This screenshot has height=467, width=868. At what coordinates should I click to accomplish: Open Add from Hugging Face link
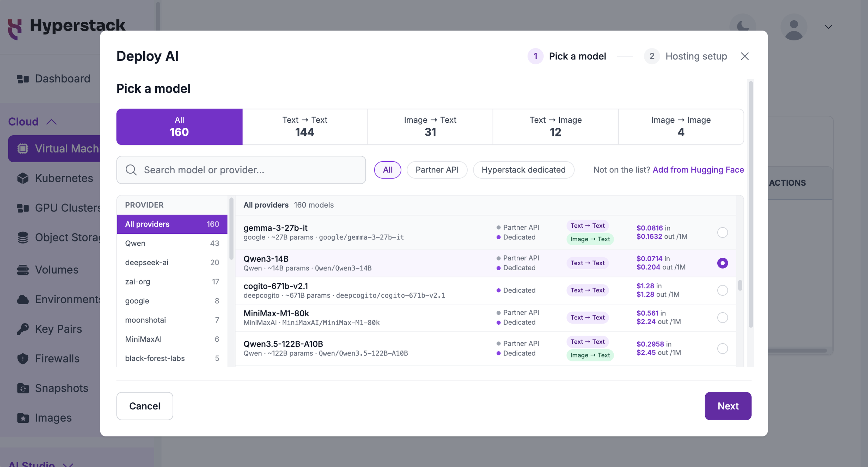[698, 170]
